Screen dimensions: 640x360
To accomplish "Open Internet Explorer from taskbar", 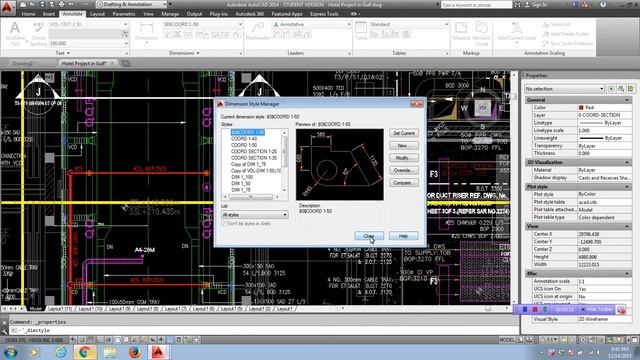I will pos(61,352).
